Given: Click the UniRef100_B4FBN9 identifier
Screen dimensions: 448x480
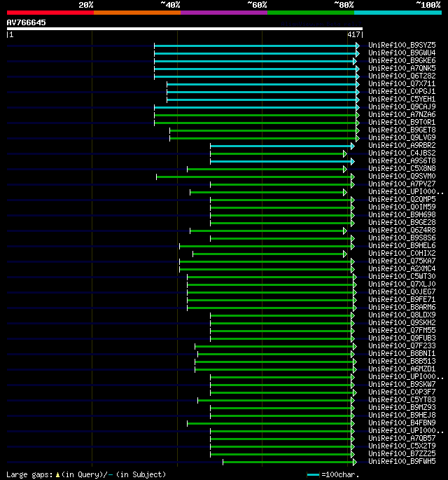Looking at the screenshot, I should pos(402,423).
